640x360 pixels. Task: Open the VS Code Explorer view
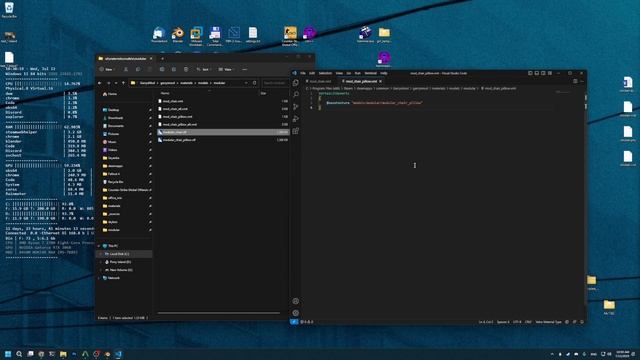tap(296, 83)
